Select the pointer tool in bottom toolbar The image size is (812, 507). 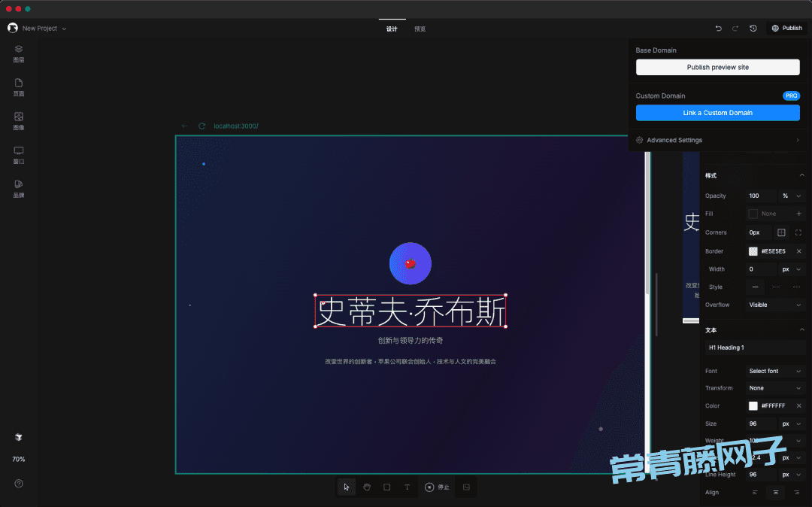click(347, 487)
